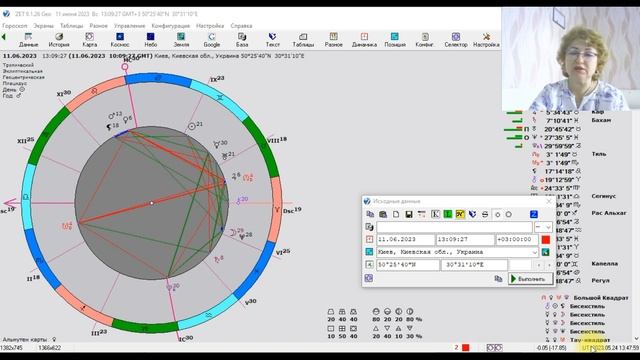Screen dimensions: 640x360
Task: Click the person icon beside name field
Action: [369, 227]
